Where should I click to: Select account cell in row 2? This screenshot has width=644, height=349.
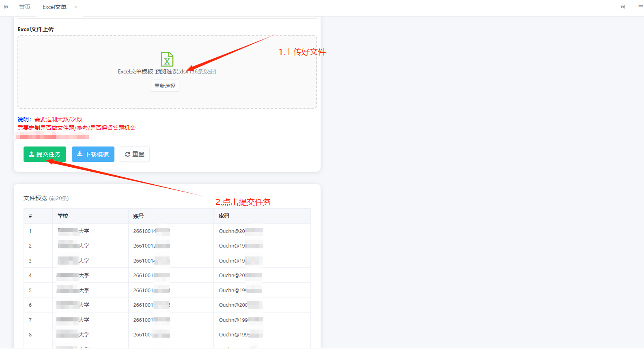click(171, 246)
